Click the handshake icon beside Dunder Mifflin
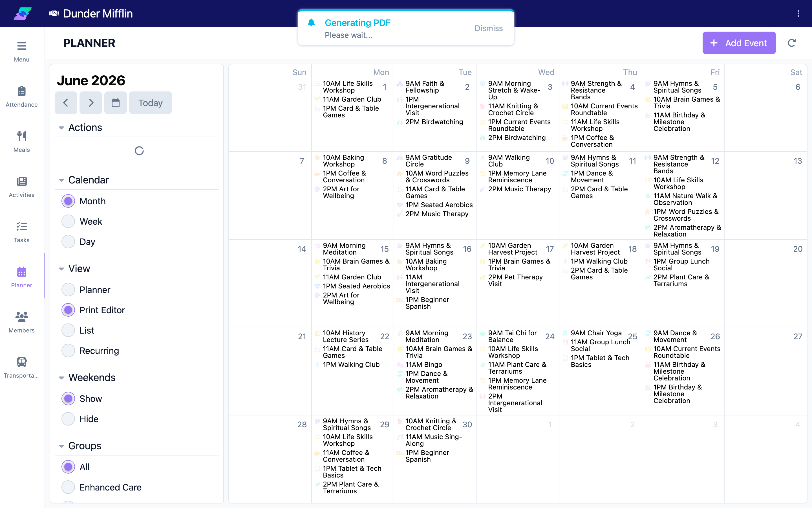The image size is (812, 508). (x=54, y=14)
